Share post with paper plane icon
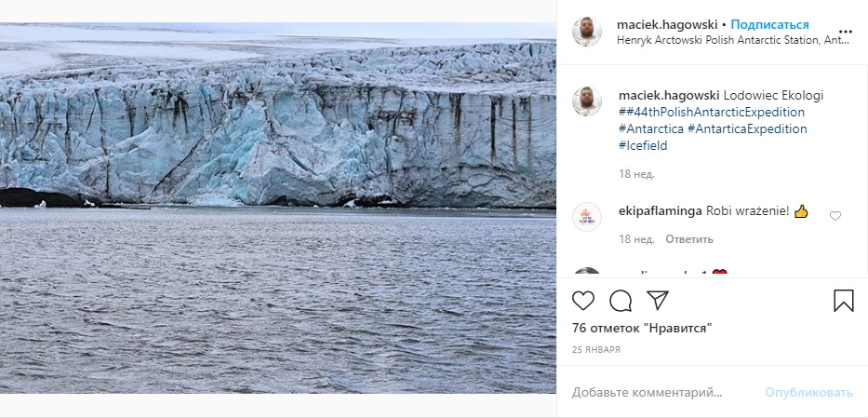The height and width of the screenshot is (418, 868). click(658, 301)
